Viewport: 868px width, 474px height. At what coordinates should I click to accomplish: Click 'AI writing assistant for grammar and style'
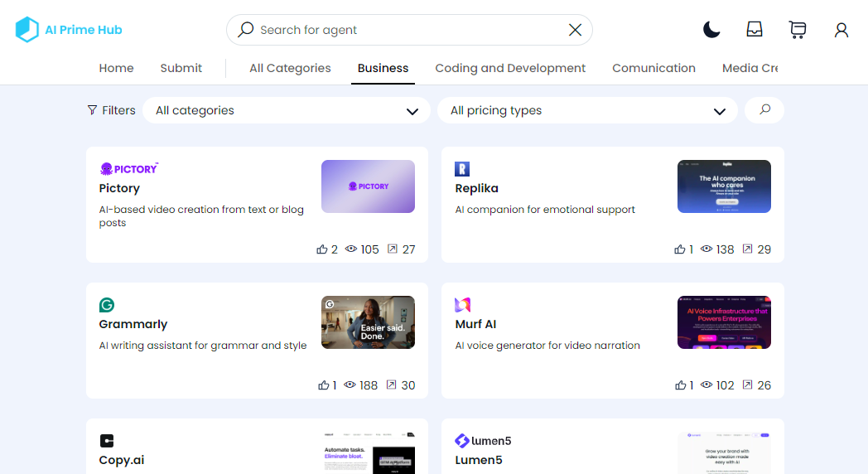(x=203, y=345)
